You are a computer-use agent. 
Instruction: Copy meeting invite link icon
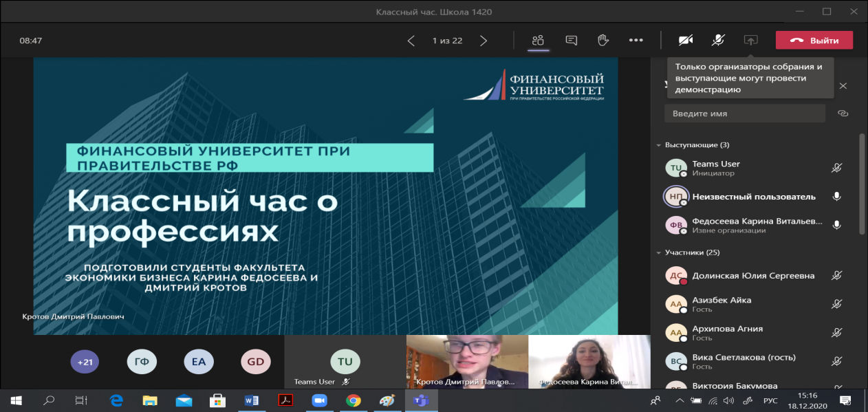(843, 113)
